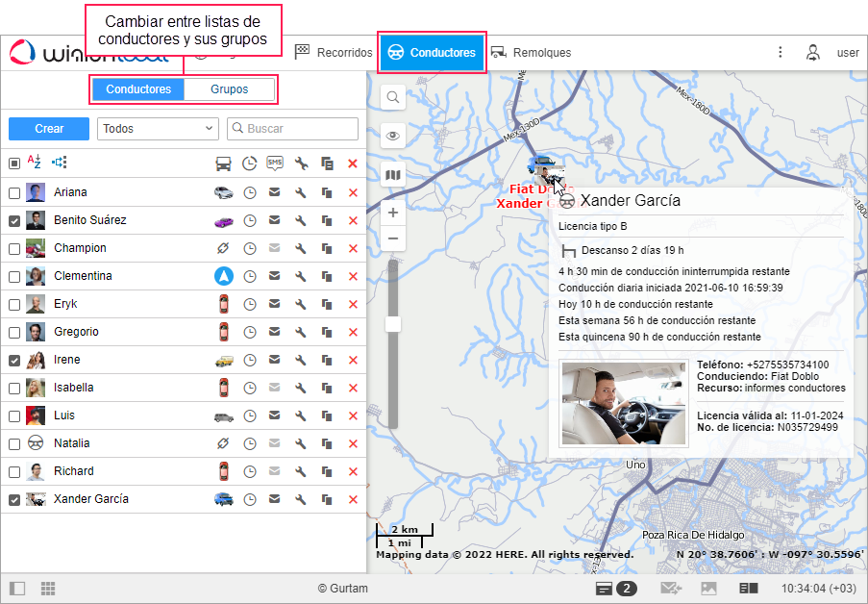Click the clock time 10:34:04 (+03)
Image resolution: width=868 pixels, height=604 pixels.
818,589
